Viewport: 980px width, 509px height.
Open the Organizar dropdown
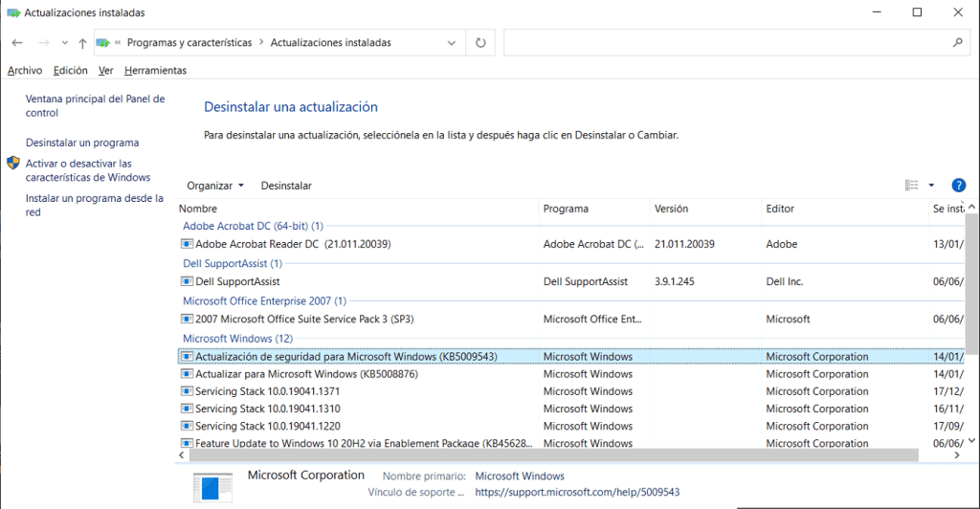point(215,186)
